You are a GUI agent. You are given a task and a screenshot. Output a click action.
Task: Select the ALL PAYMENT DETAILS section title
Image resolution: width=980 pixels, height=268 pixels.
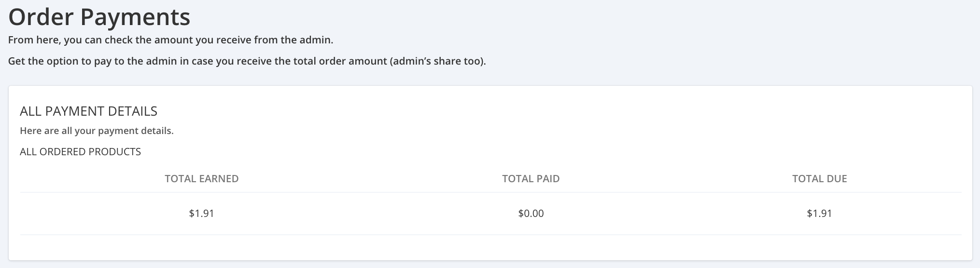89,111
